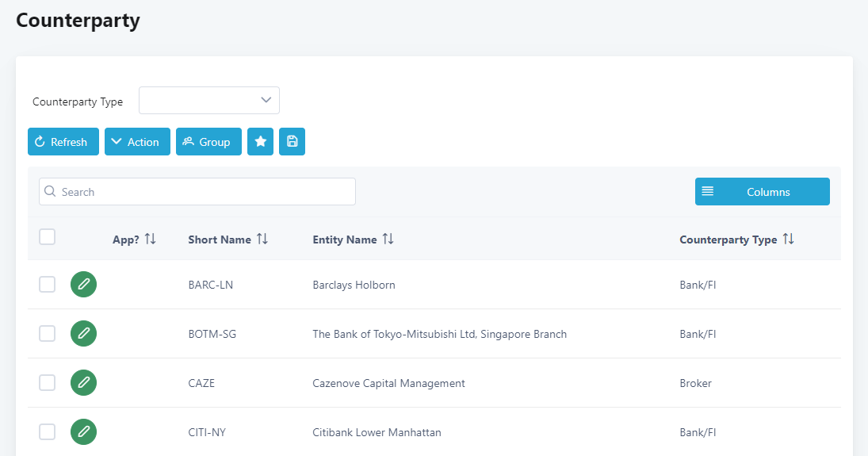Click Bank/FI type in Barclays Holborn row
This screenshot has height=456, width=868.
point(698,285)
